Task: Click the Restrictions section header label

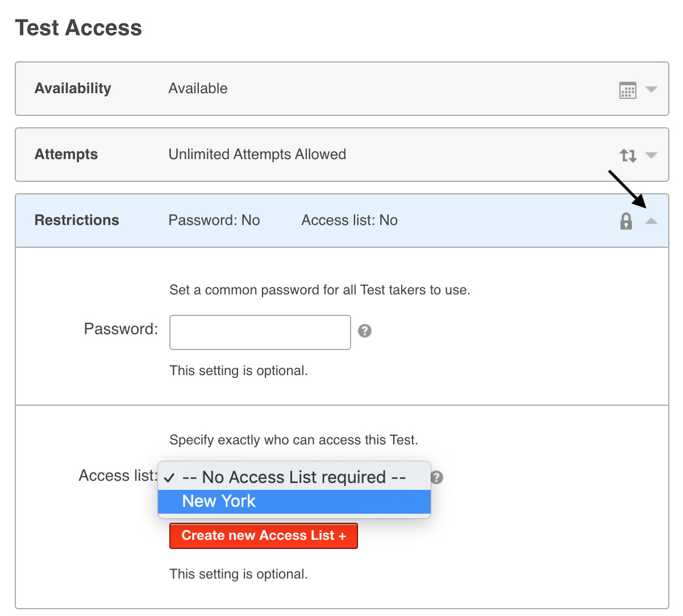Action: (x=77, y=220)
